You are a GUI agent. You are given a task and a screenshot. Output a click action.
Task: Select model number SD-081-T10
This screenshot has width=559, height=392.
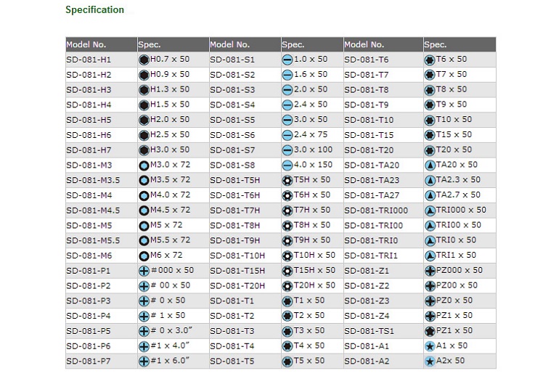(x=369, y=120)
